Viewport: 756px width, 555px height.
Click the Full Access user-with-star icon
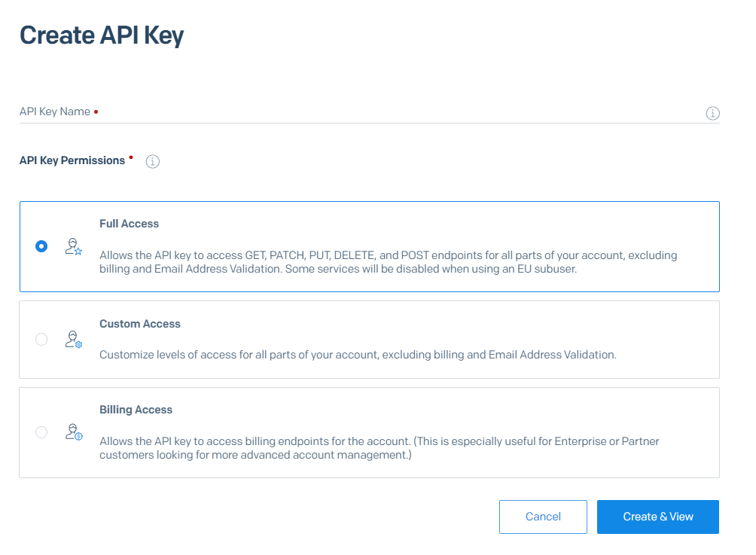coord(74,246)
